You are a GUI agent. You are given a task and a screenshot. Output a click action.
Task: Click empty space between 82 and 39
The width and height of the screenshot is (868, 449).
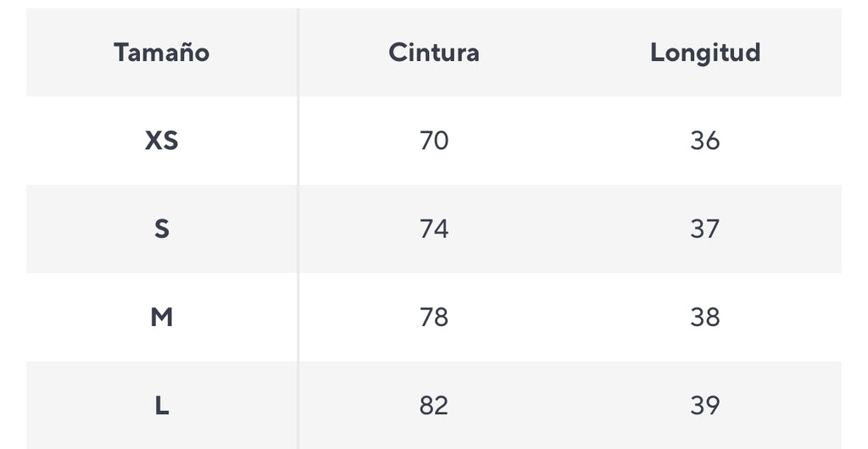568,406
